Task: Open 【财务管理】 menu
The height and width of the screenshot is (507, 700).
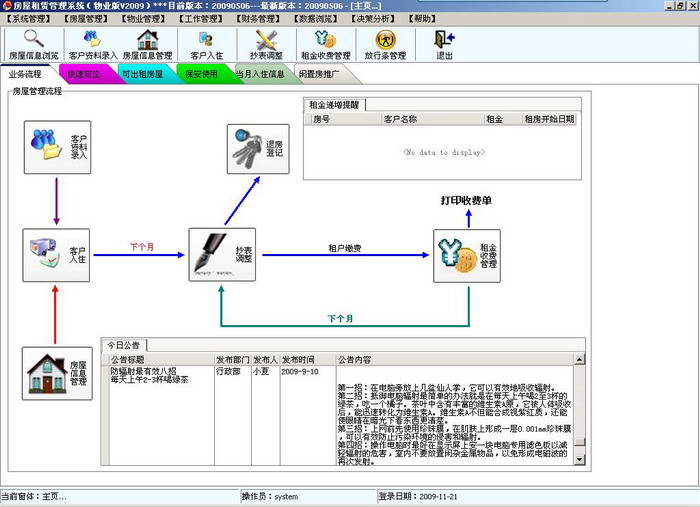Action: pyautogui.click(x=258, y=19)
